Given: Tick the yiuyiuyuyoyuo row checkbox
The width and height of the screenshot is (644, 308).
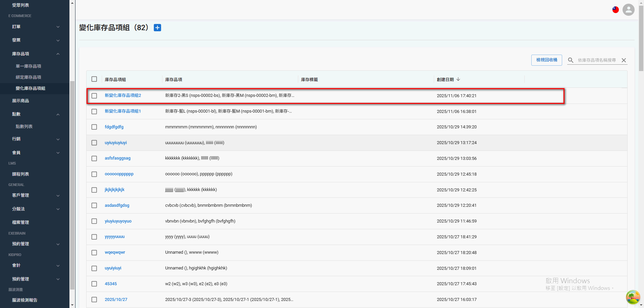Looking at the screenshot, I should [94, 221].
